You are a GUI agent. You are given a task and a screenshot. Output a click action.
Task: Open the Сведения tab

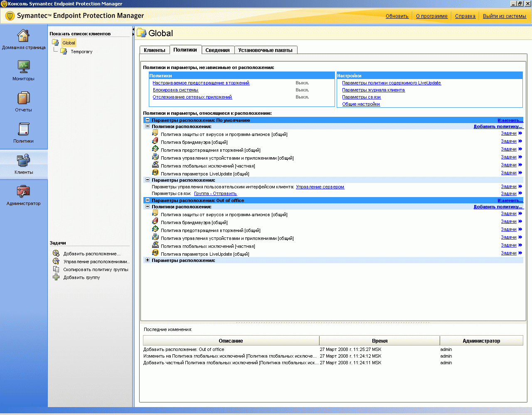(x=217, y=50)
